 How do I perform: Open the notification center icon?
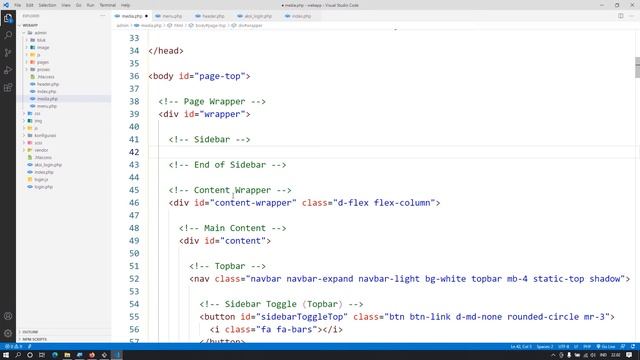(x=629, y=355)
